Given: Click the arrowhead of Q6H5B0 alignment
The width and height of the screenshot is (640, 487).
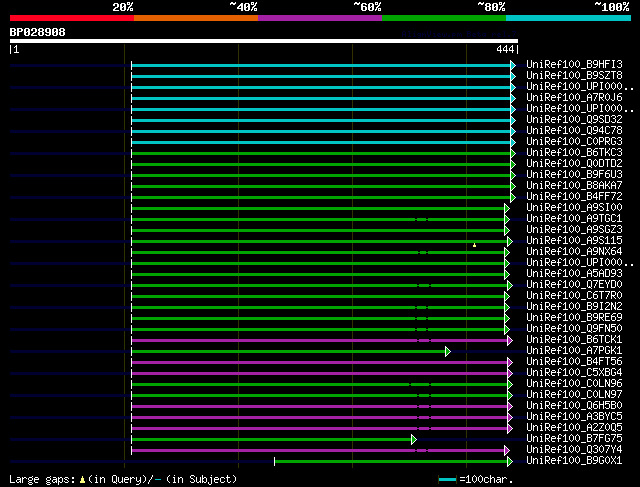Looking at the screenshot, I should coord(510,407).
